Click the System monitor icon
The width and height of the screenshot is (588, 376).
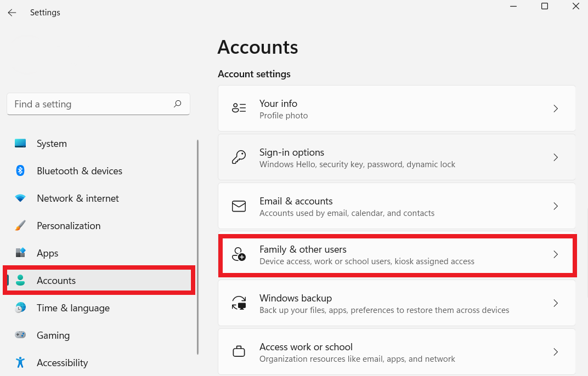[x=20, y=143]
